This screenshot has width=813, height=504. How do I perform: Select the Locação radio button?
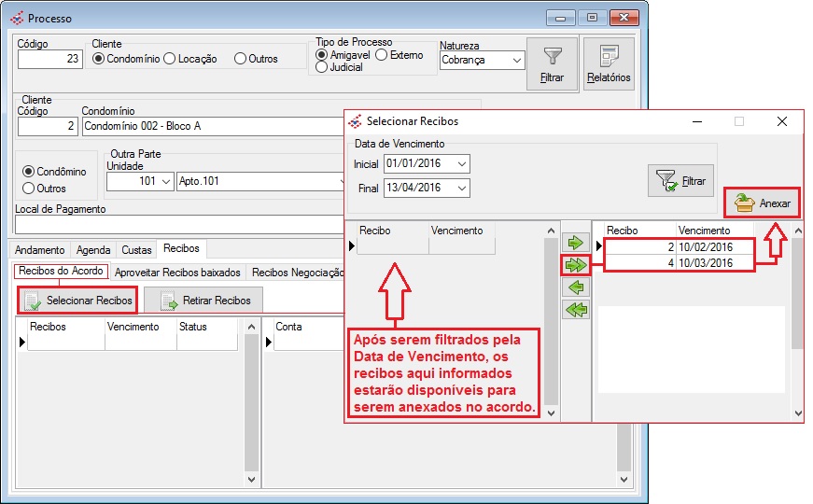pos(169,59)
